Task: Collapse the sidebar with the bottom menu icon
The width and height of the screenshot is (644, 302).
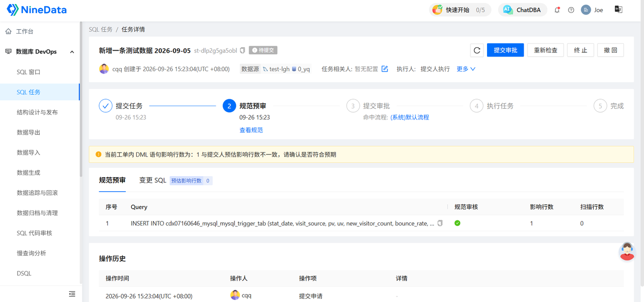Action: pyautogui.click(x=72, y=294)
